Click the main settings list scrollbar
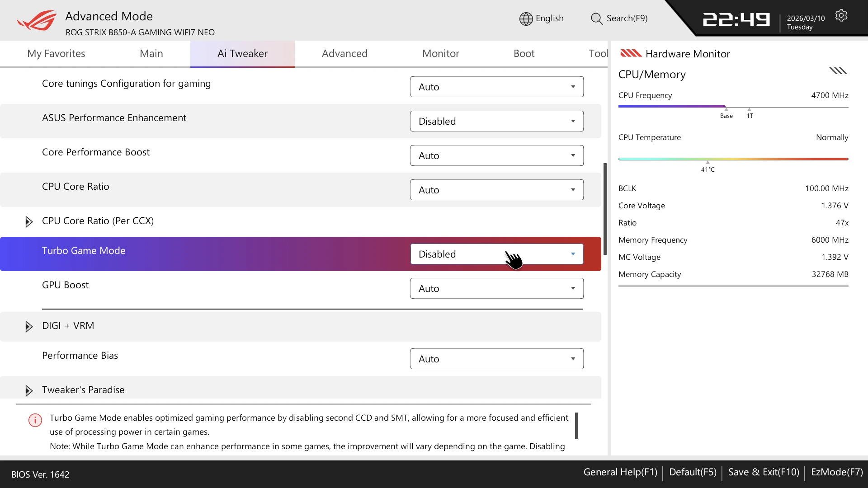The height and width of the screenshot is (488, 868). [x=605, y=209]
